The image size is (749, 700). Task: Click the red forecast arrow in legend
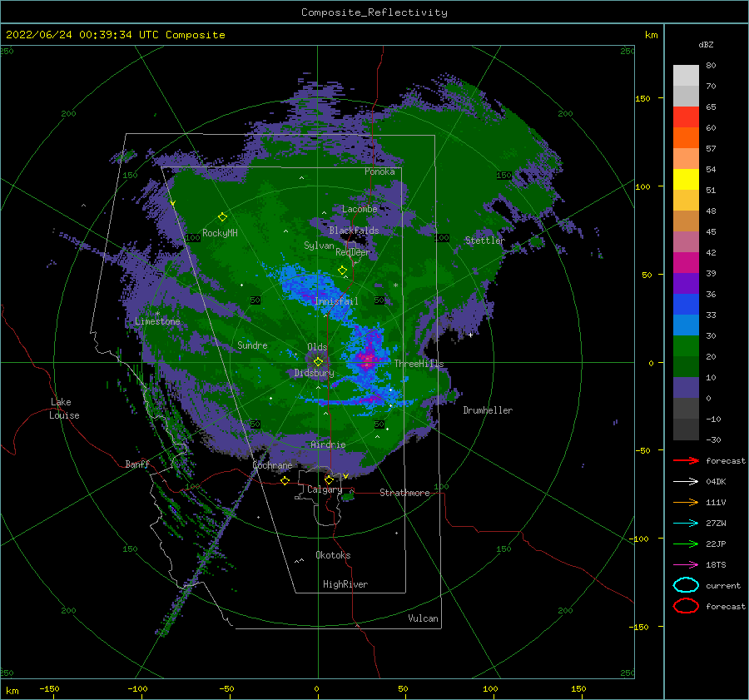click(x=686, y=460)
